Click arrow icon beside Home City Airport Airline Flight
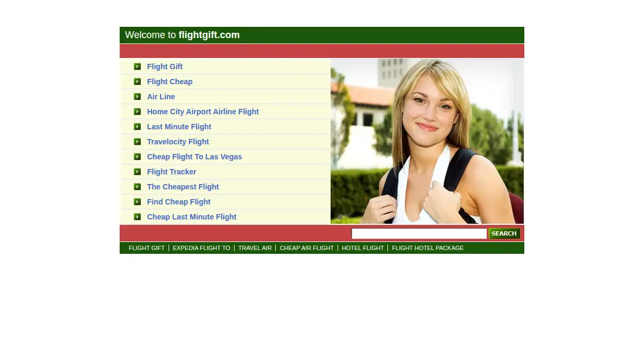The image size is (644, 337). tap(137, 112)
